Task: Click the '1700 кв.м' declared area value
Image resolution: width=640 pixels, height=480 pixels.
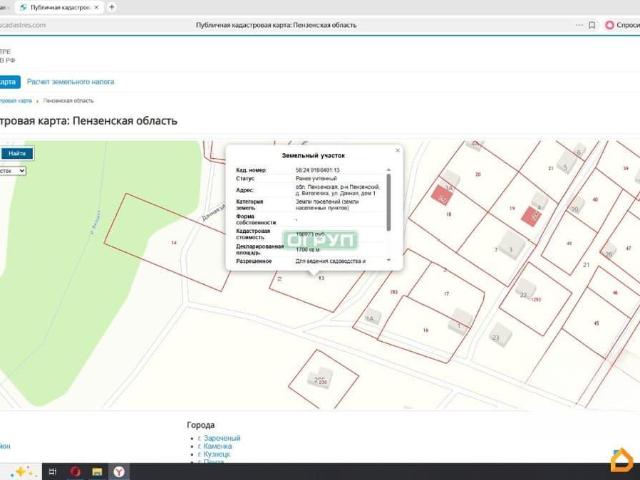Action: click(x=308, y=249)
